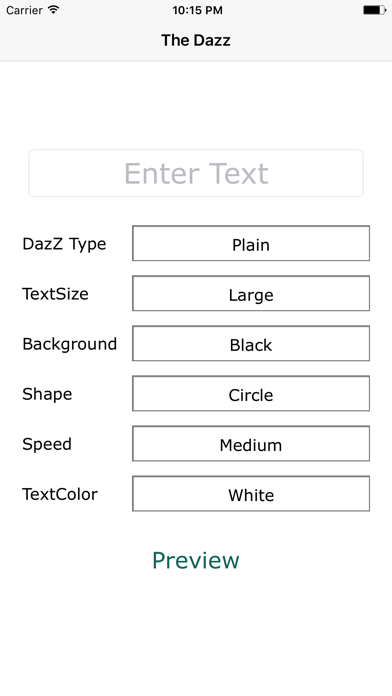Viewport: 392px width, 696px height.
Task: Tap the Shape label
Action: pyautogui.click(x=47, y=395)
